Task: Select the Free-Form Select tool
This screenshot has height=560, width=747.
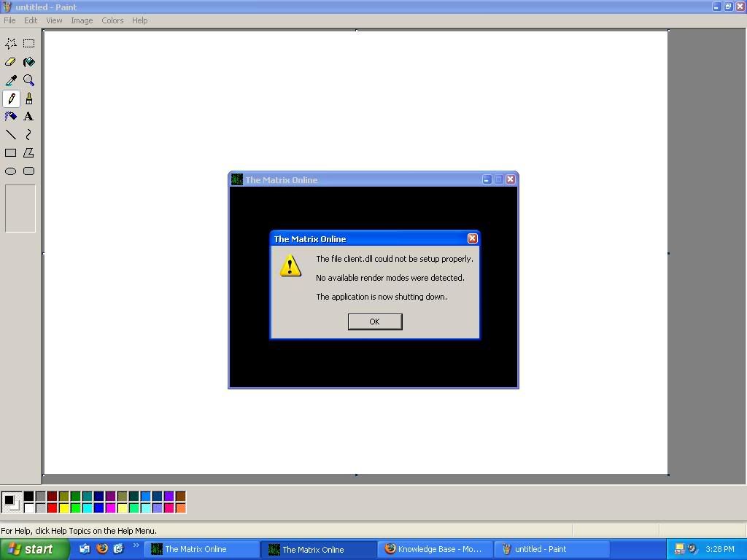Action: pos(11,44)
